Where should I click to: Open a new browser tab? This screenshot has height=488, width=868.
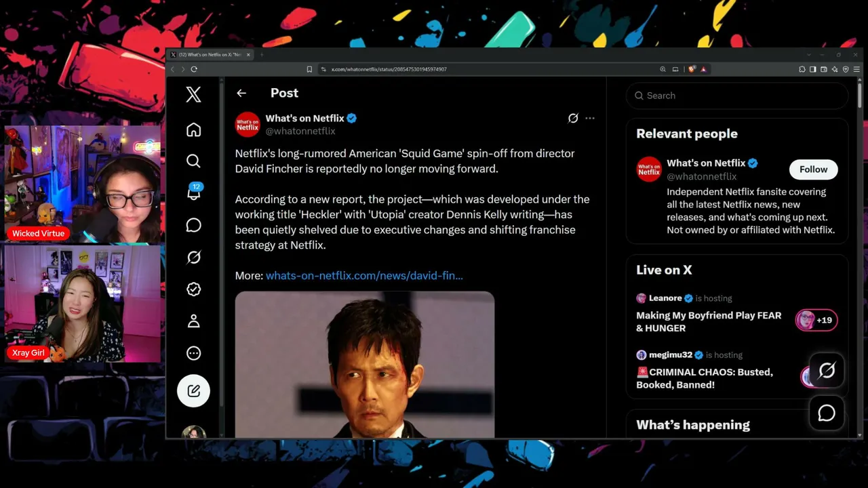pyautogui.click(x=261, y=54)
